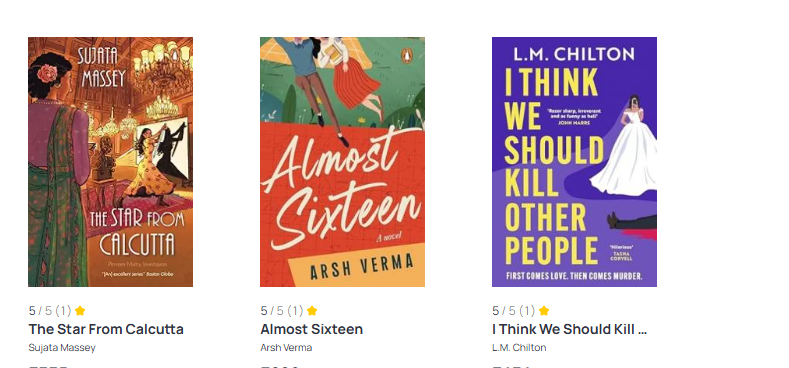Screen dimensions: 789x368
Task: Click star icon under L.M. Chilton book
Action: [544, 311]
